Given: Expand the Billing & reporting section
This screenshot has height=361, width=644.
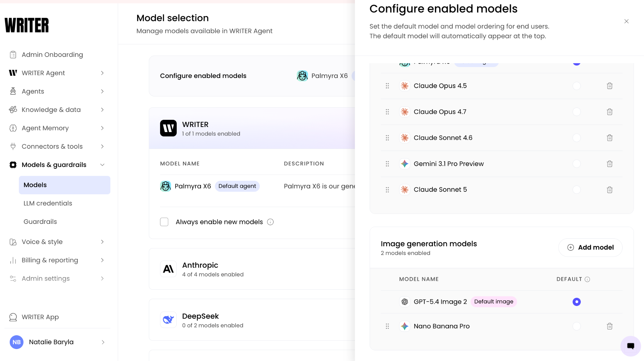Looking at the screenshot, I should click(102, 260).
